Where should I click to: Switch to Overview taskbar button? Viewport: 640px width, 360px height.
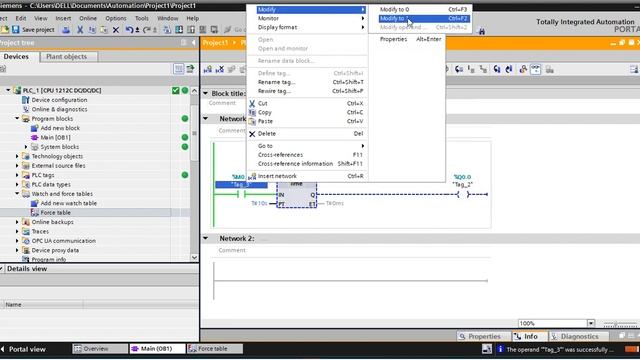tap(100, 349)
